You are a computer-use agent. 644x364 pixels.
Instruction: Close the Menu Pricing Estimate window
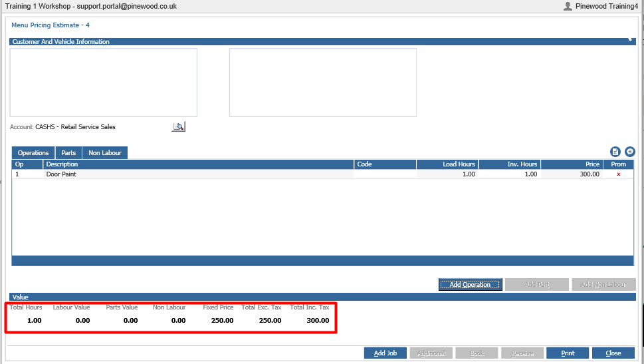(613, 353)
